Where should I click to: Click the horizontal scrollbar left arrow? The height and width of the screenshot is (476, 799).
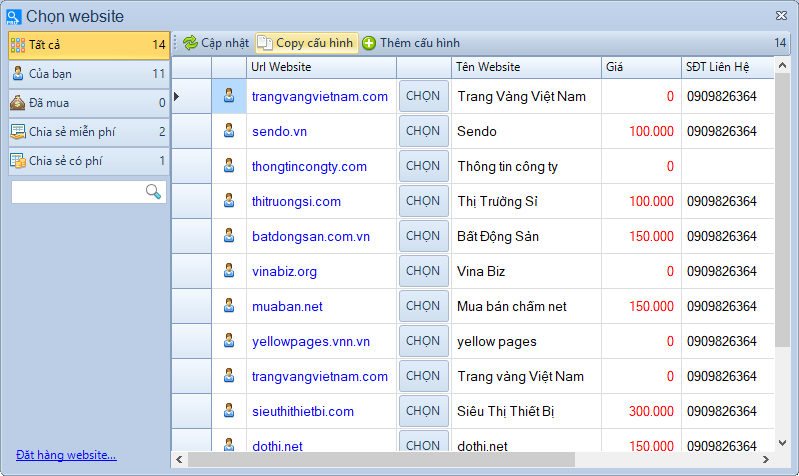[x=179, y=459]
